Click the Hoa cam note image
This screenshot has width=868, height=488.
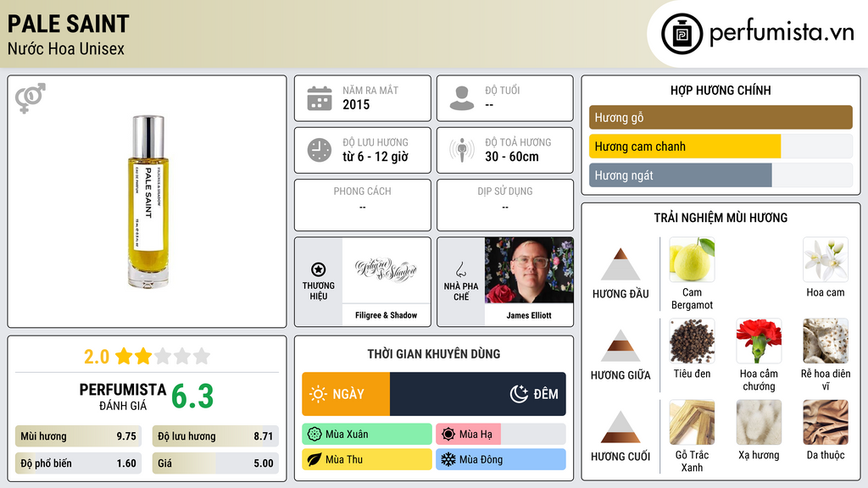826,259
